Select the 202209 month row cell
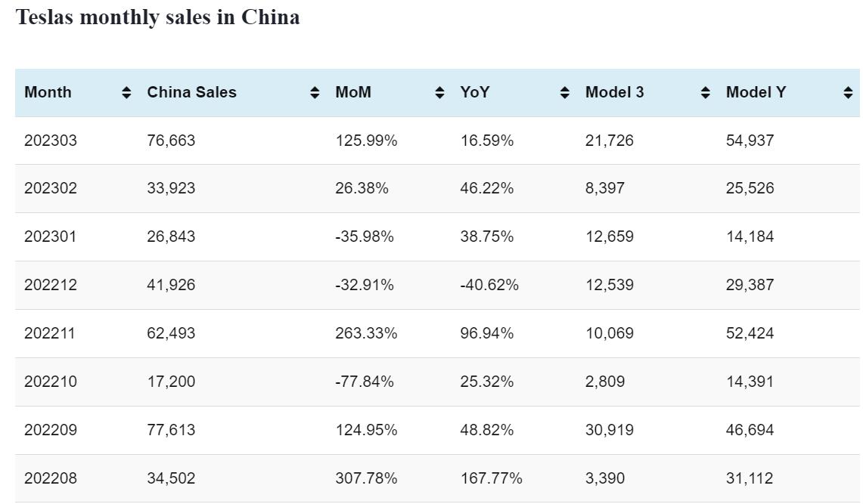The image size is (863, 504). point(51,430)
